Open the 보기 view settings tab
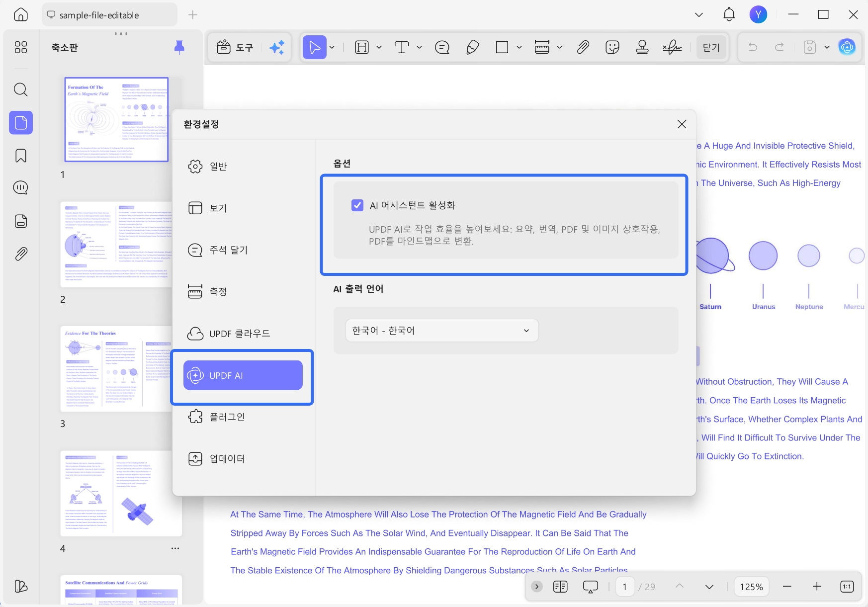The image size is (868, 607). point(244,208)
